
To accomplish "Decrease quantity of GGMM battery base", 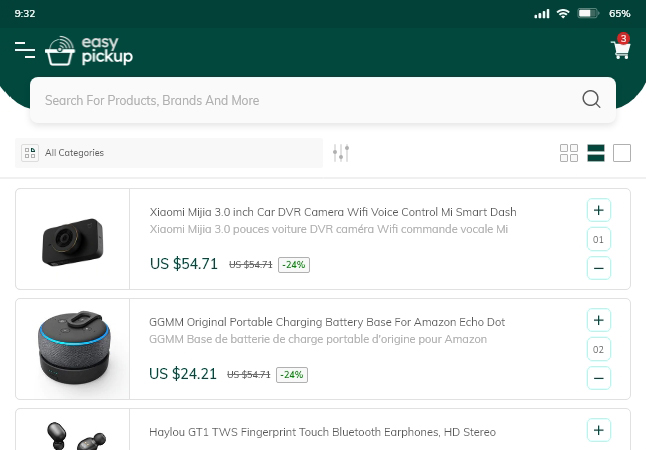I will point(599,378).
